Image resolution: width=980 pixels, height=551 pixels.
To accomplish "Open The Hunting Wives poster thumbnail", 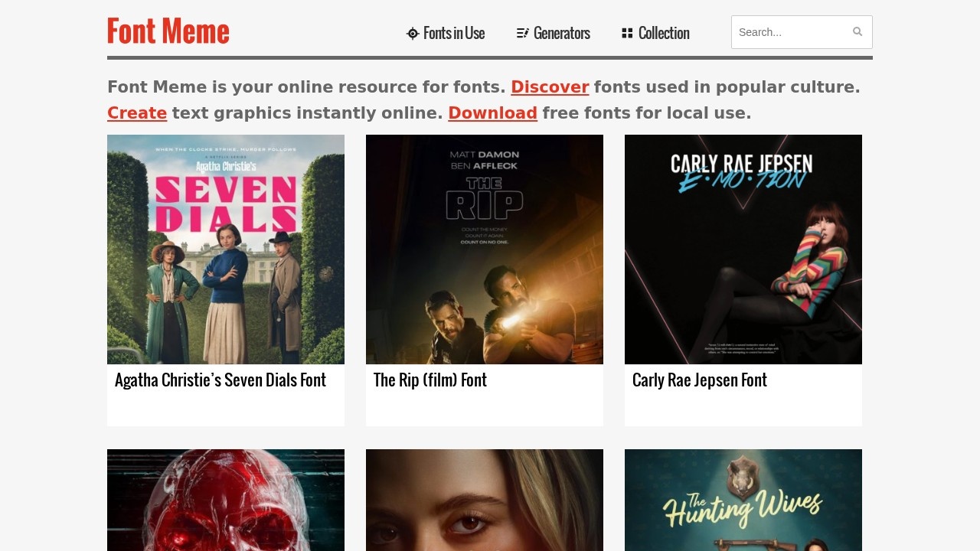I will [x=743, y=500].
